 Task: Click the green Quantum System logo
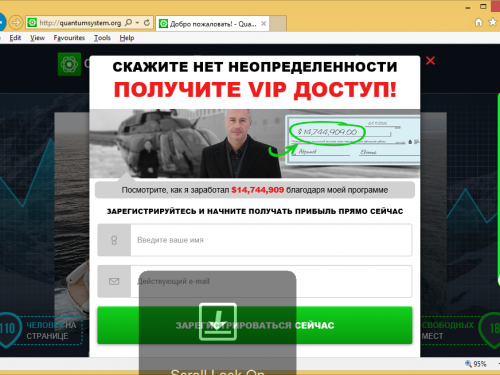(x=69, y=64)
